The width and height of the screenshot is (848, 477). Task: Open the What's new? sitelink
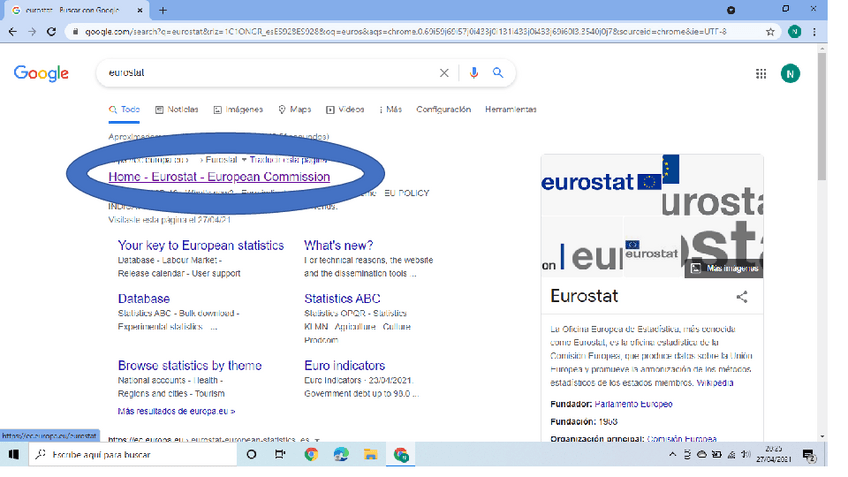[339, 246]
